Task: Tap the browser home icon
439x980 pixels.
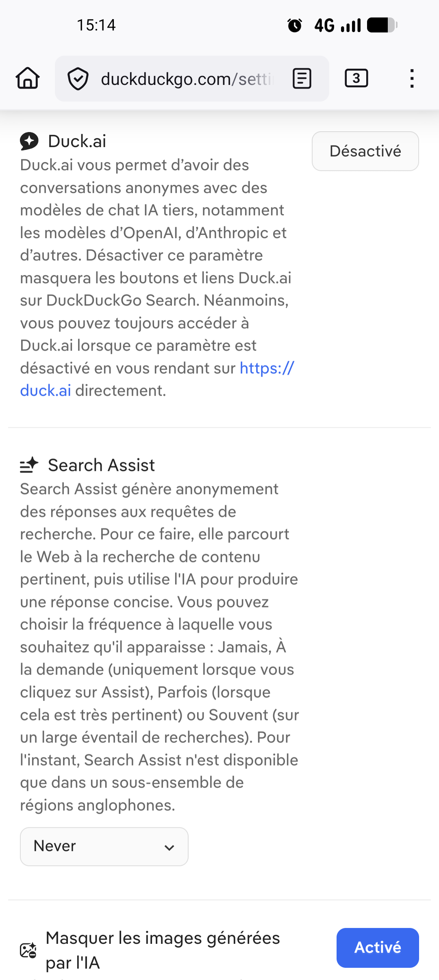Action: click(28, 78)
